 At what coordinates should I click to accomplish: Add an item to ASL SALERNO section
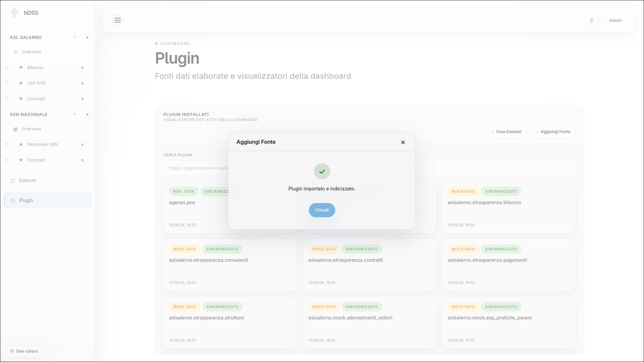[87, 38]
